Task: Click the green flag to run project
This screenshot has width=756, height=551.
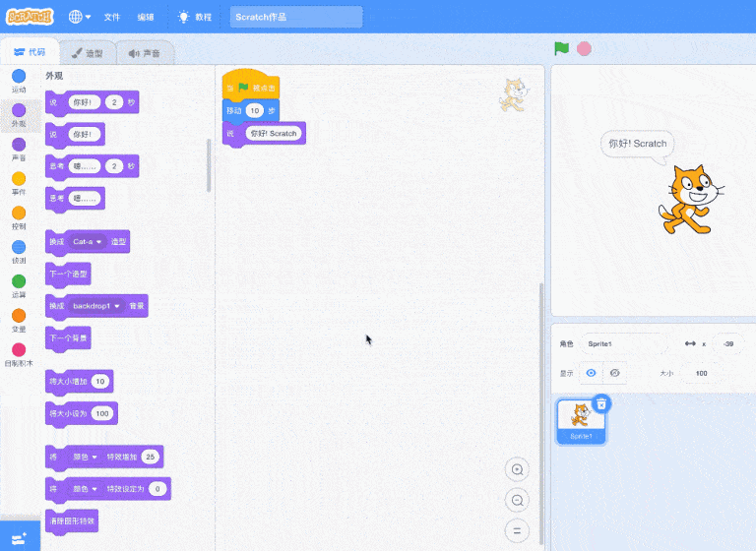Action: tap(562, 48)
